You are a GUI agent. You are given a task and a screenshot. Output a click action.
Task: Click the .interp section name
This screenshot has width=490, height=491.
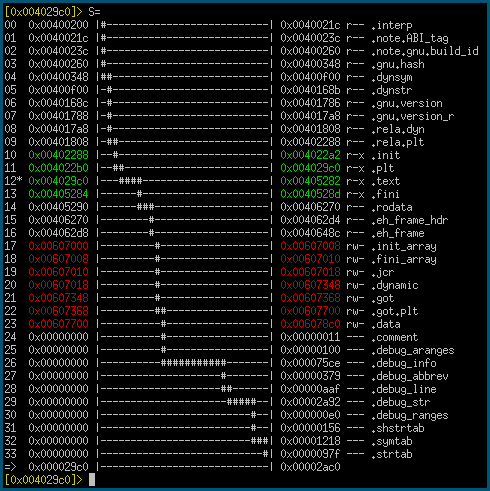[x=391, y=25]
